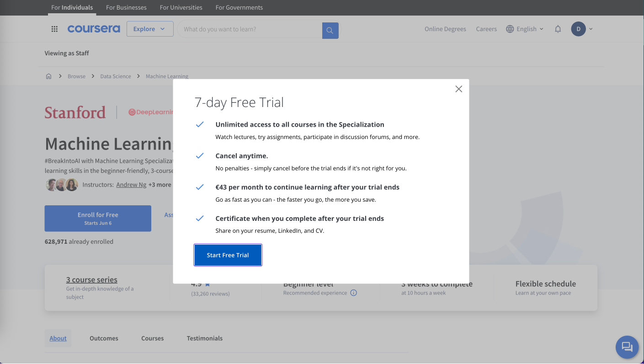The height and width of the screenshot is (364, 644).
Task: Expand the profile menu chevron
Action: click(x=591, y=29)
